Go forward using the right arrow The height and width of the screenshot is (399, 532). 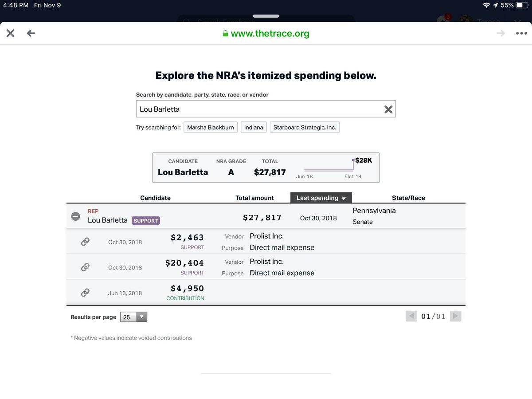click(501, 33)
